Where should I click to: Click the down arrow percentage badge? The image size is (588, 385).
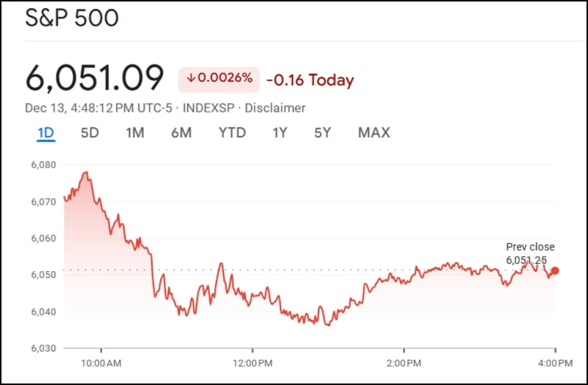coord(219,79)
